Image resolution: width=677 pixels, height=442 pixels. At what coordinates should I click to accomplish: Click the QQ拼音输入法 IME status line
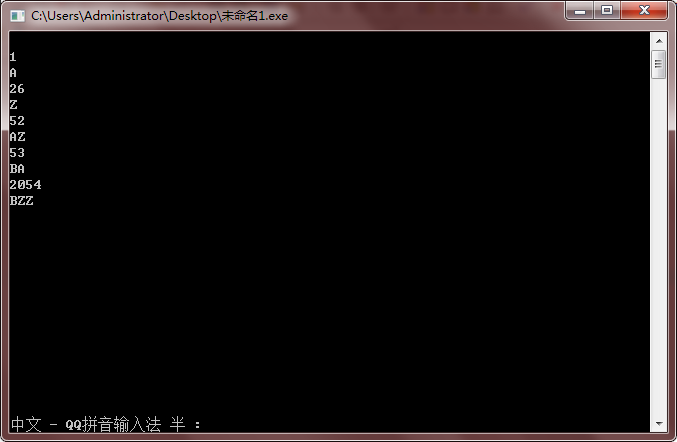click(x=106, y=424)
